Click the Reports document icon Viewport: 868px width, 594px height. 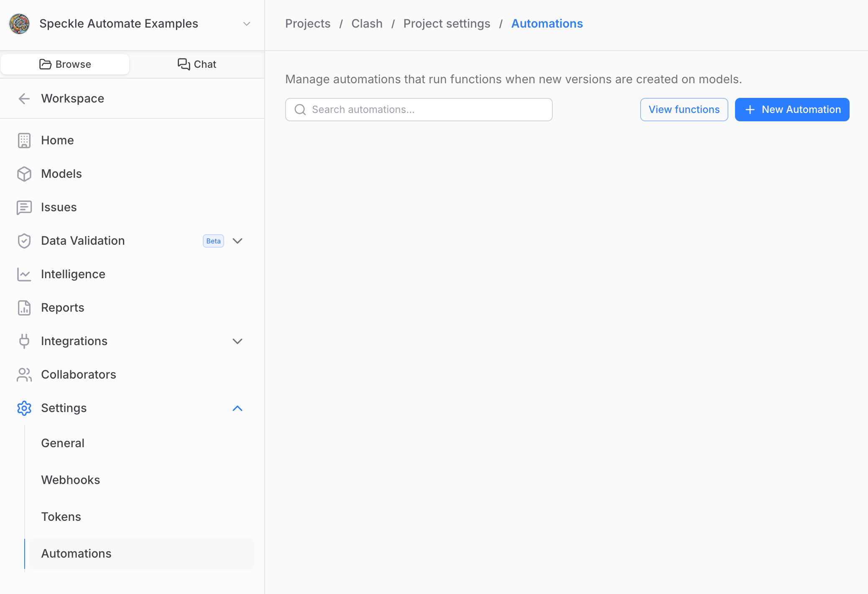click(24, 308)
